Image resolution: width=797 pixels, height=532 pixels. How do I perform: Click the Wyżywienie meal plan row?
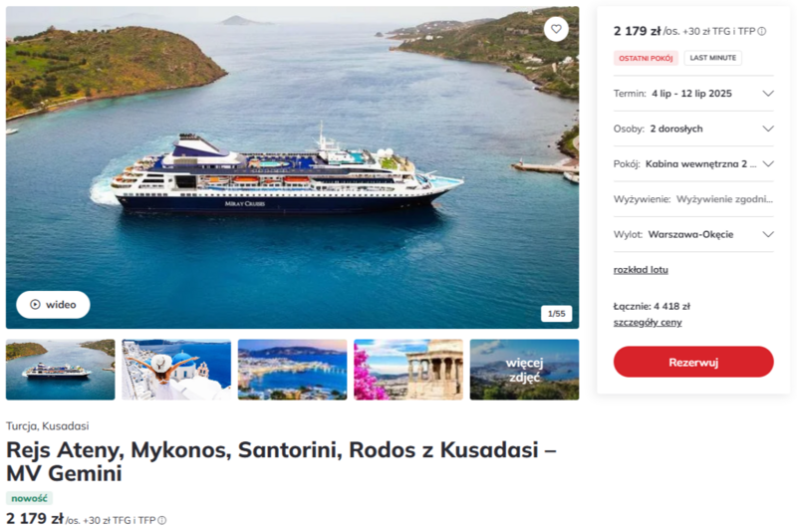pos(693,199)
